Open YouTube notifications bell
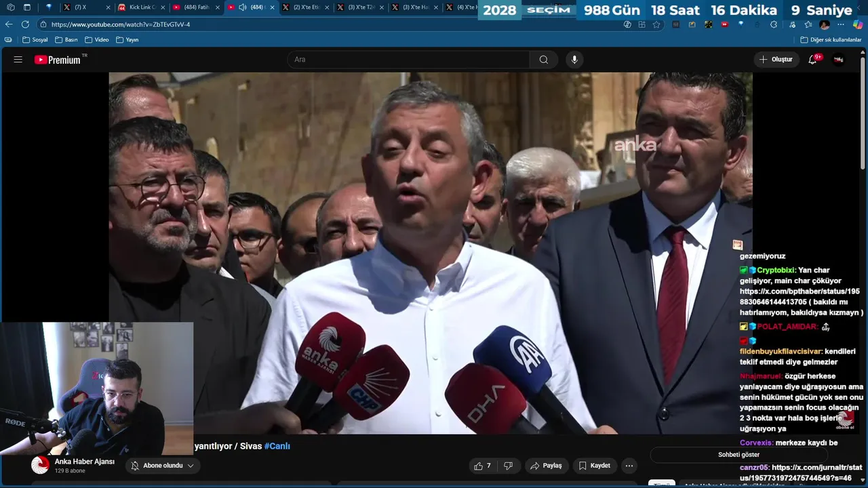This screenshot has width=868, height=488. [812, 60]
